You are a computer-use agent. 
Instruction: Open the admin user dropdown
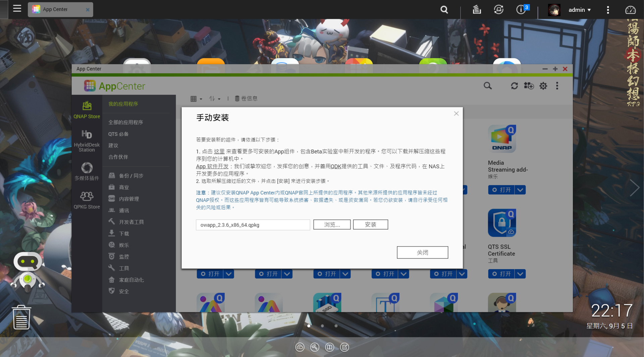point(580,10)
